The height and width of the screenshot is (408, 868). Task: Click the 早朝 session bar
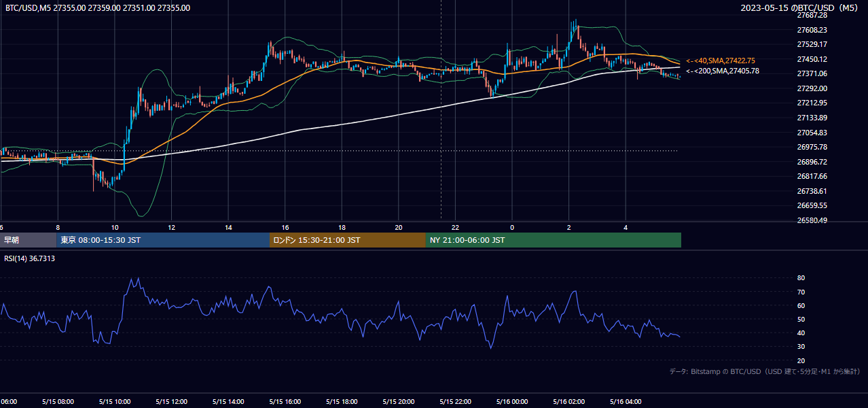tap(28, 240)
